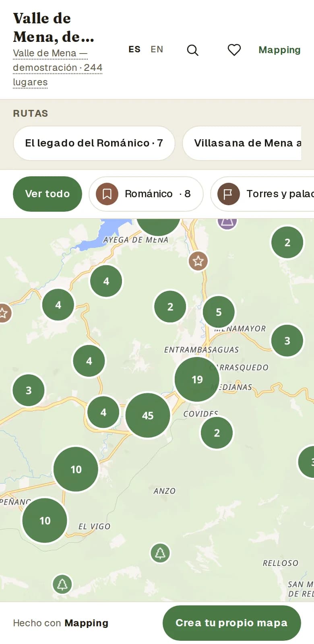
Task: Open favorites heart icon
Action: coord(234,50)
